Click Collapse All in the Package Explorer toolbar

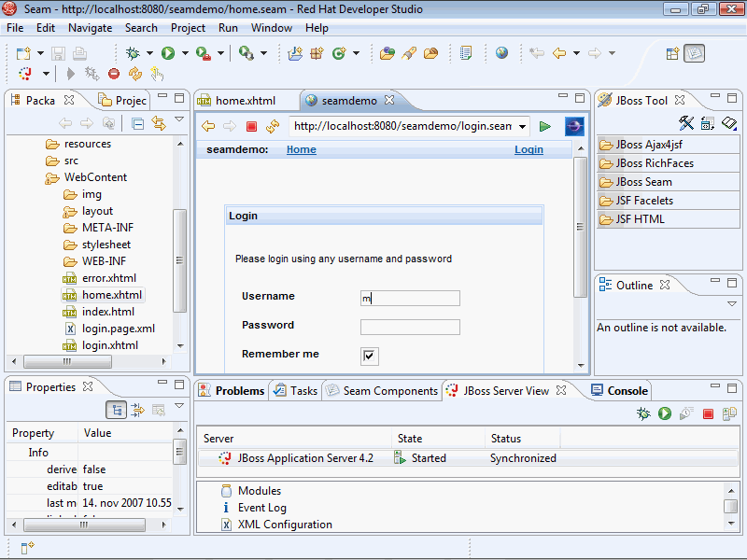[x=137, y=124]
